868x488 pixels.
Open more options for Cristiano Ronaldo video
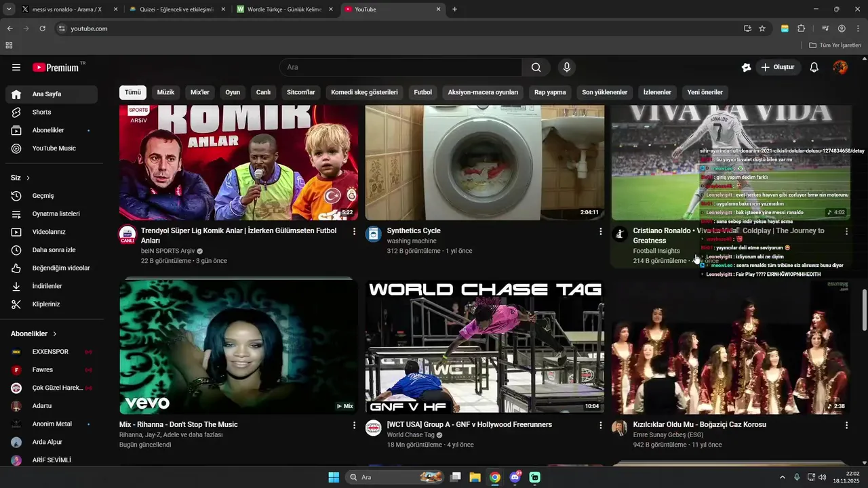coord(846,231)
